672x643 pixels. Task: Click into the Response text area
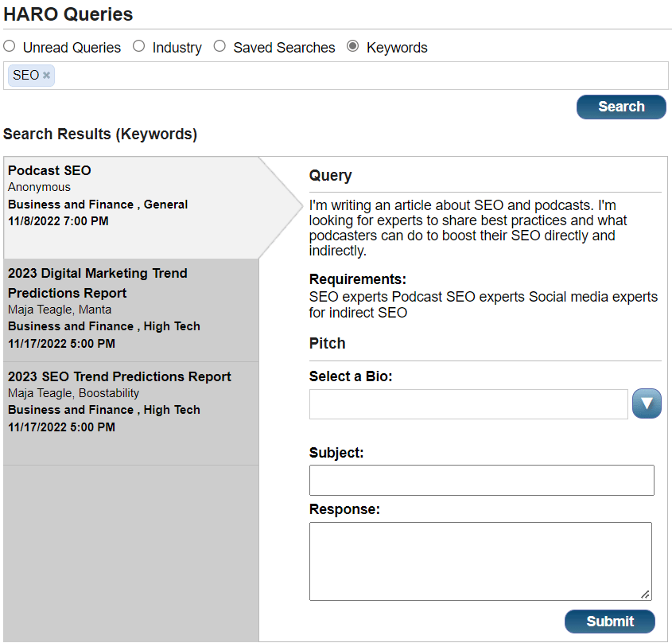pyautogui.click(x=480, y=561)
